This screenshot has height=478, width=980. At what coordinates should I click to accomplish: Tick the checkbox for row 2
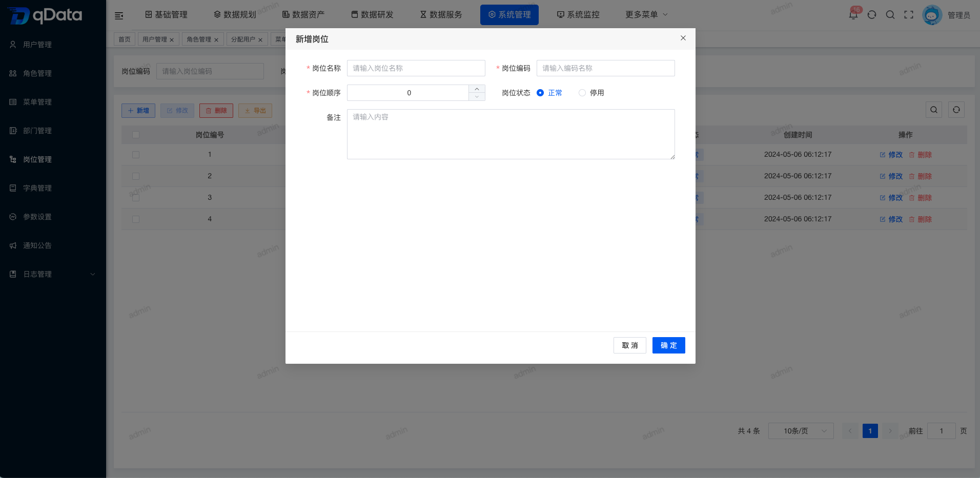[136, 176]
